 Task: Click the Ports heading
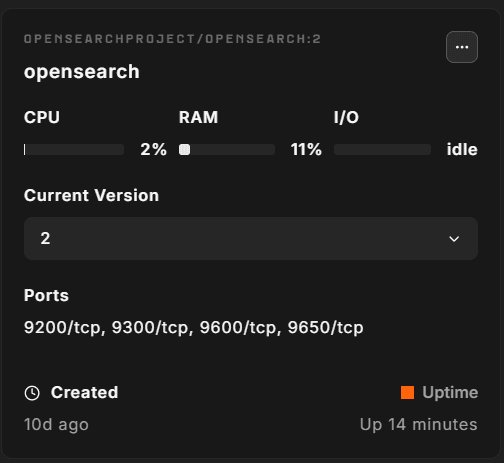46,295
